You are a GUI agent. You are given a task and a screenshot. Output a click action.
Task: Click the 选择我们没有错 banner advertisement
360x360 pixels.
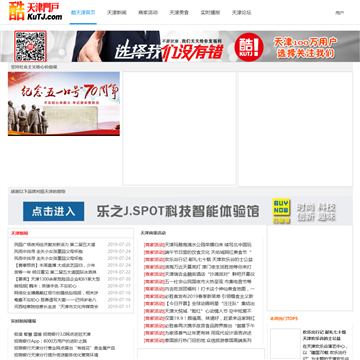(x=180, y=46)
